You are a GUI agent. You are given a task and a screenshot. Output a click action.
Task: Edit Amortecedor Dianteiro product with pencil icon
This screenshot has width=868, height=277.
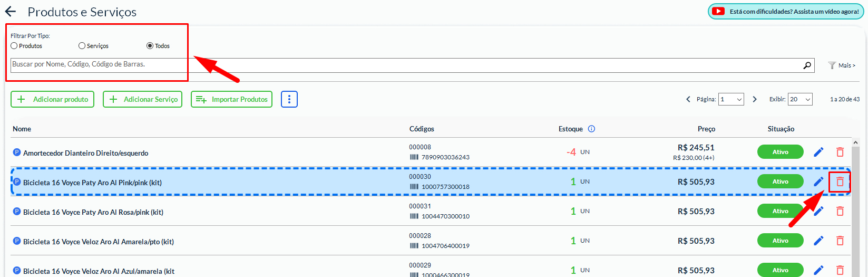[818, 152]
